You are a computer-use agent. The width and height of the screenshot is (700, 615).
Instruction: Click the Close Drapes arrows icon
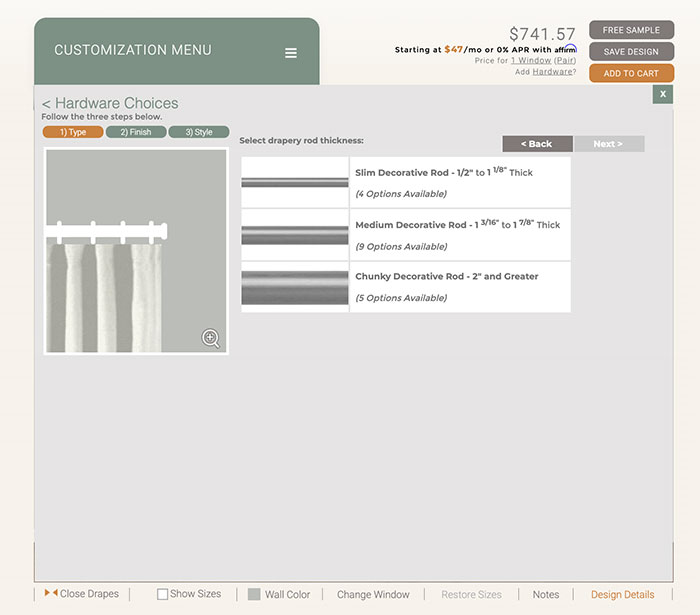pos(50,594)
